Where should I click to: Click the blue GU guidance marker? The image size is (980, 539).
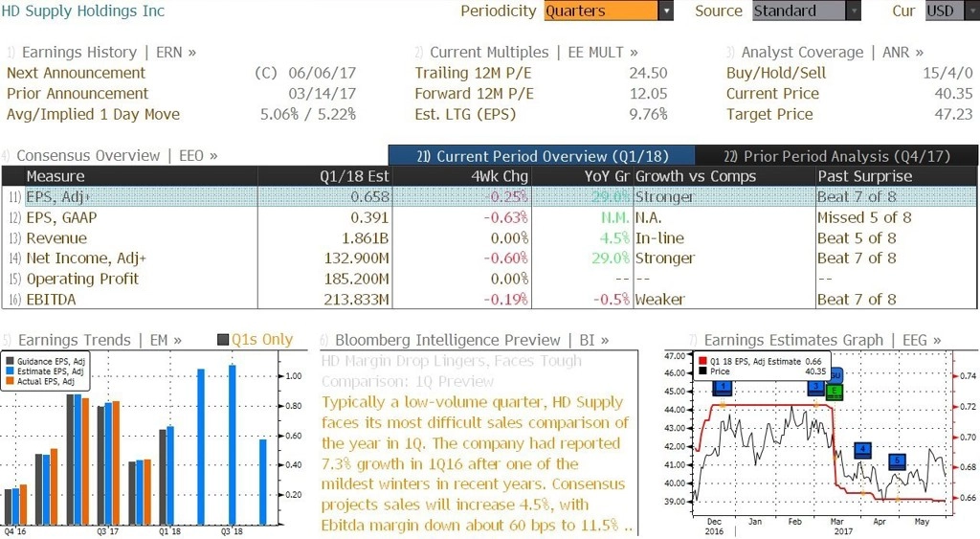coord(836,375)
